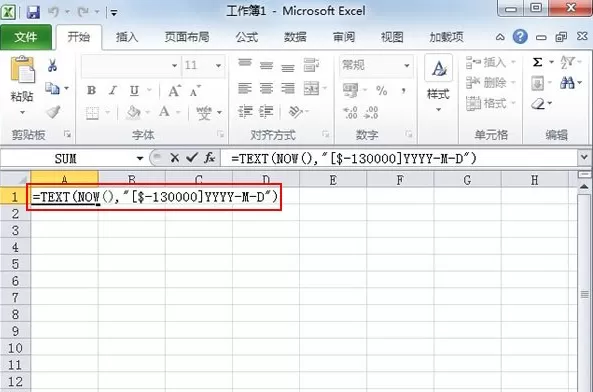593x392 pixels.
Task: Click the Clear eraser icon
Action: click(x=538, y=104)
